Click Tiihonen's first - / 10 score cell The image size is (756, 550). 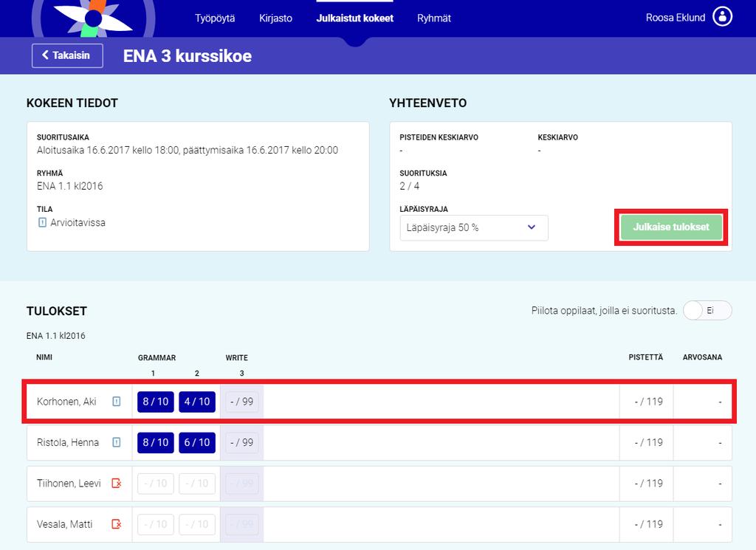point(155,484)
